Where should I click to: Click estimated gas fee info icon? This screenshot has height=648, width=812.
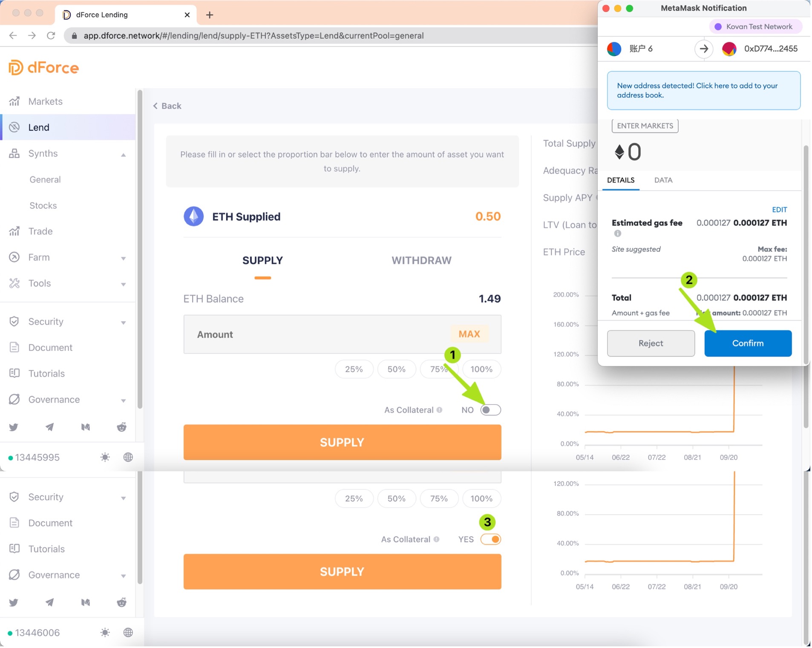[618, 234]
